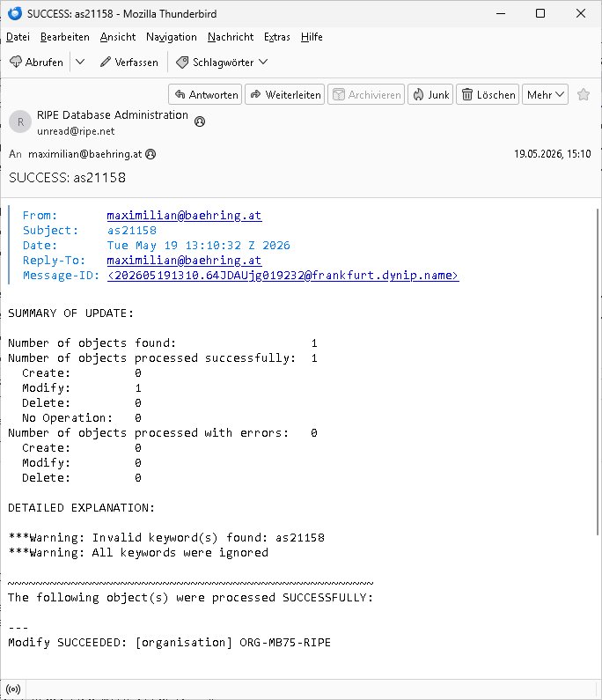Click the message body vertical scrollbar
Screen dimensions: 602x700
pos(598,372)
